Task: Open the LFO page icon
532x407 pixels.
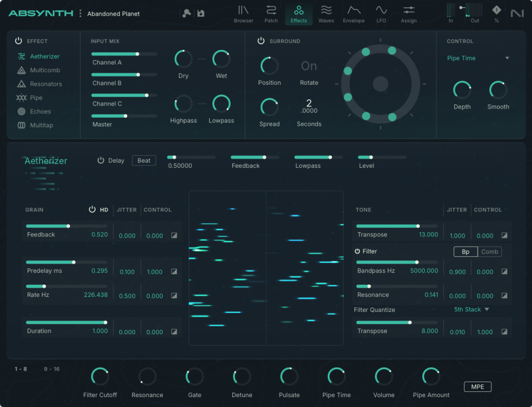Action: (381, 10)
